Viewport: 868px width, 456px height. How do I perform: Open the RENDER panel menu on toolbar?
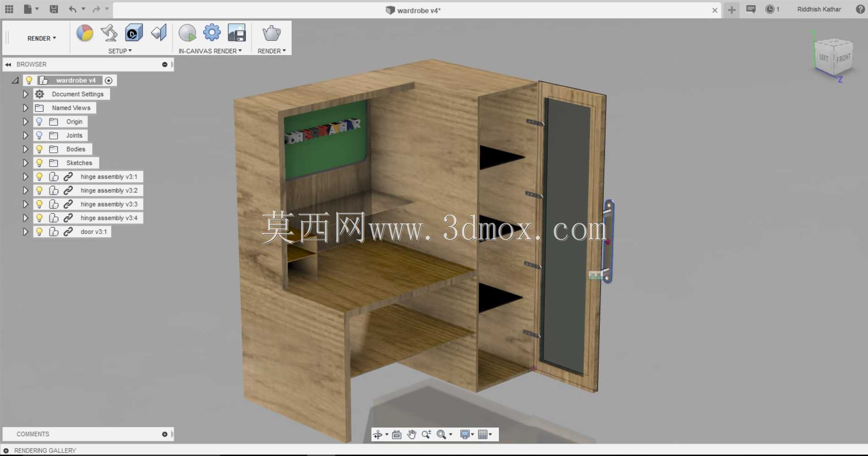(271, 51)
